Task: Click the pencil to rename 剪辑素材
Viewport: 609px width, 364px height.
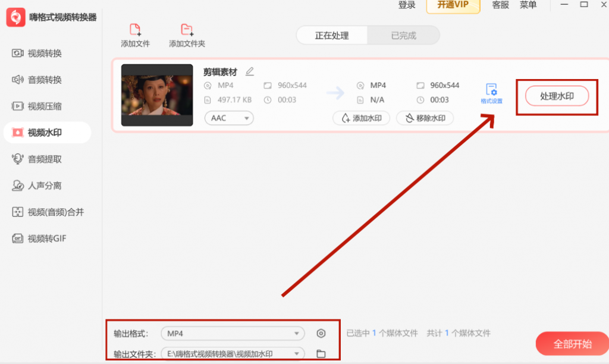Action: [250, 71]
